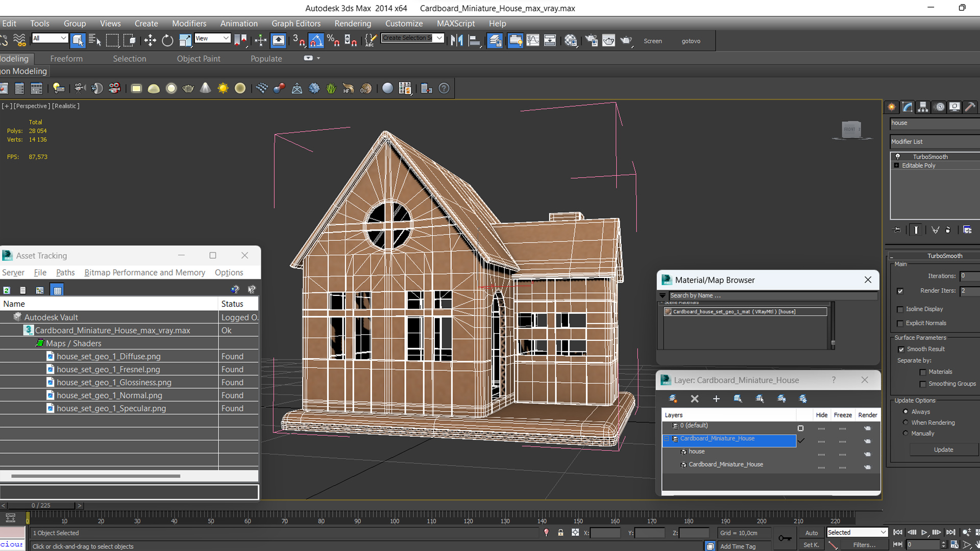
Task: Click the time slider 0 / 225
Action: [41, 506]
